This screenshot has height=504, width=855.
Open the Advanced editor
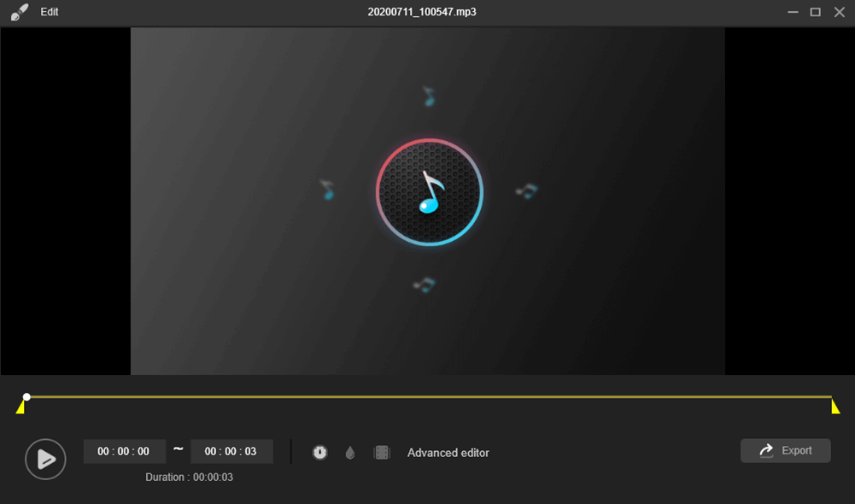[447, 453]
